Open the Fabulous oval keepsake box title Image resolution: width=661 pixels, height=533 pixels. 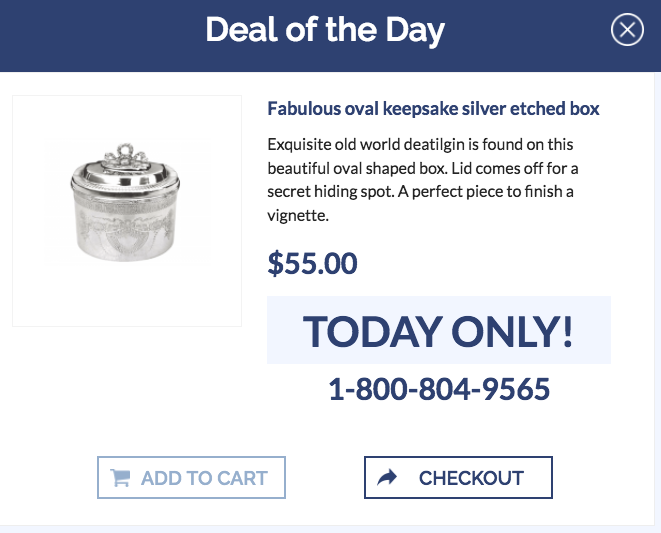tap(433, 108)
